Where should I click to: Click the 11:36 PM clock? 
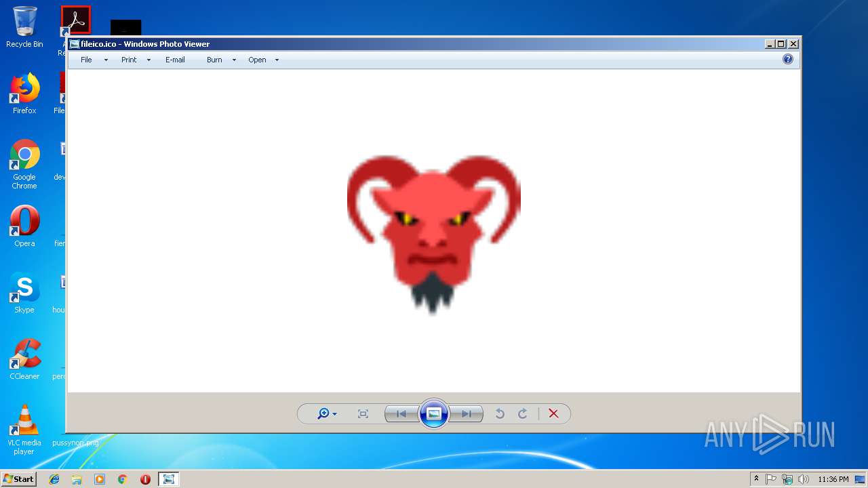(833, 479)
